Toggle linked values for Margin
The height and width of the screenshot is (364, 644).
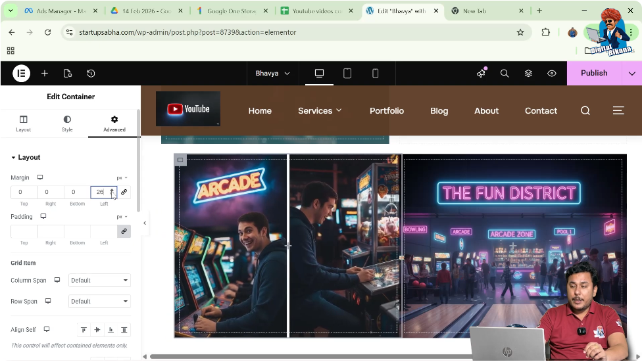pos(124,192)
